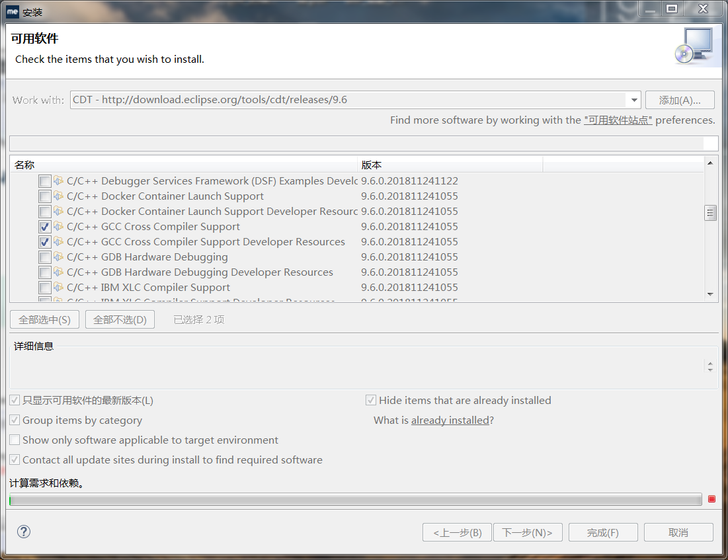Click the me icon in the title bar
The width and height of the screenshot is (728, 560).
click(x=11, y=11)
